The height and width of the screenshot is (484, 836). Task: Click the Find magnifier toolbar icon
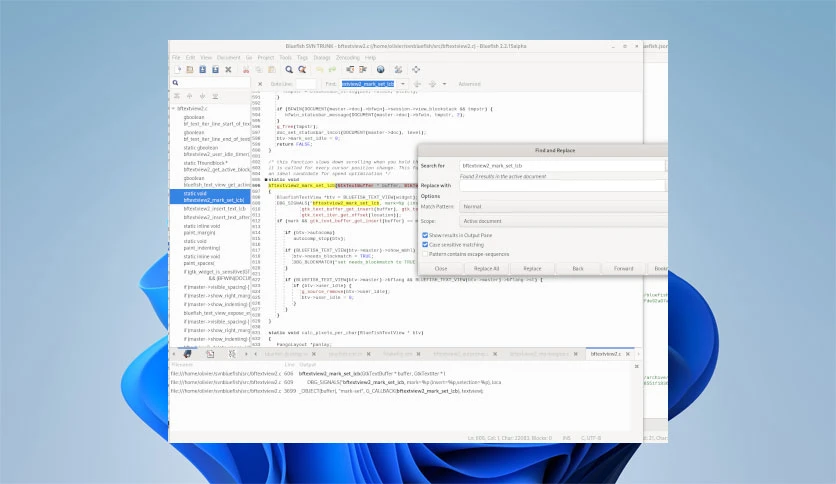(289, 70)
